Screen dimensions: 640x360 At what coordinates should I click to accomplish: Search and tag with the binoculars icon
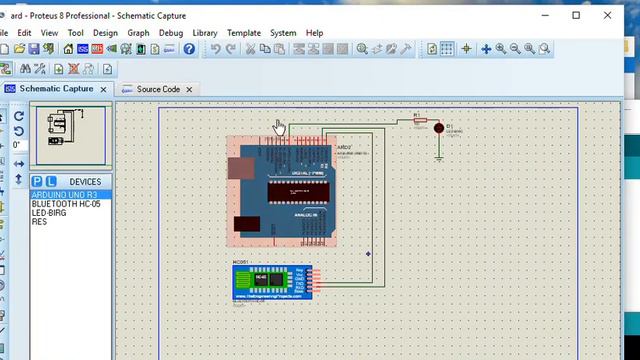click(x=25, y=69)
